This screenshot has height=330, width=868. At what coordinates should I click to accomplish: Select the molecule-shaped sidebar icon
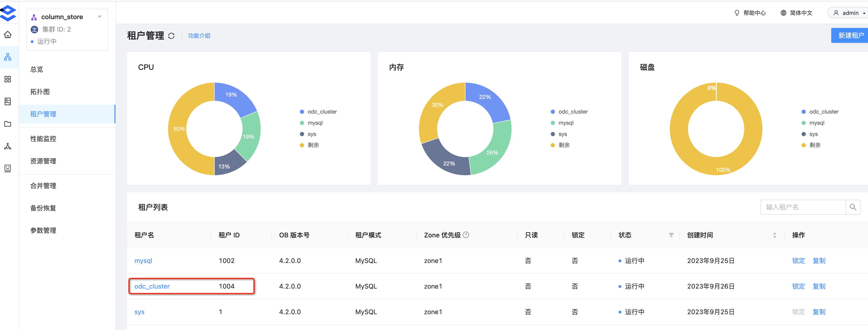click(8, 146)
